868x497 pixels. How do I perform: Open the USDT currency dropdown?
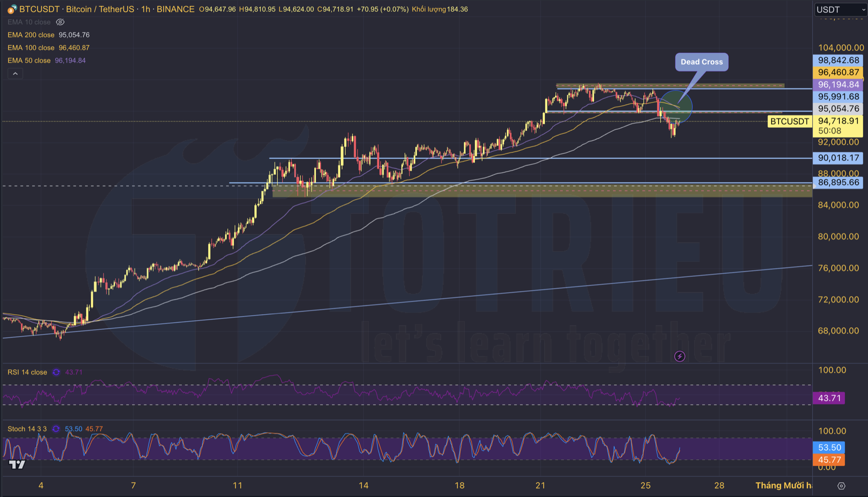click(840, 10)
